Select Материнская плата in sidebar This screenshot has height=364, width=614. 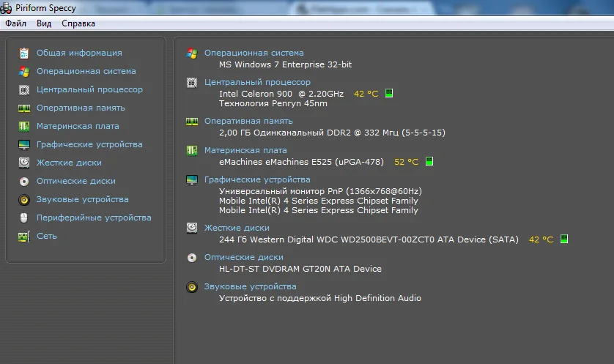tap(78, 126)
